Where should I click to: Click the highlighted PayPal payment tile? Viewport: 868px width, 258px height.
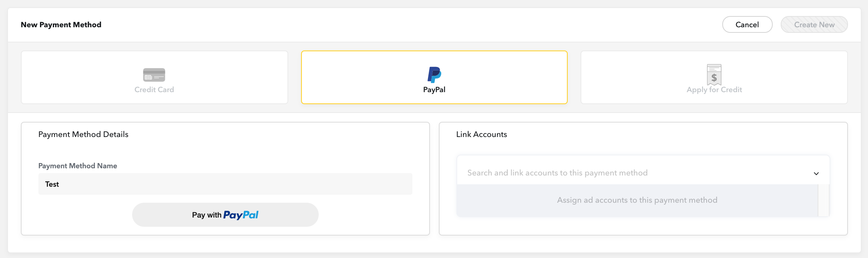click(x=434, y=77)
